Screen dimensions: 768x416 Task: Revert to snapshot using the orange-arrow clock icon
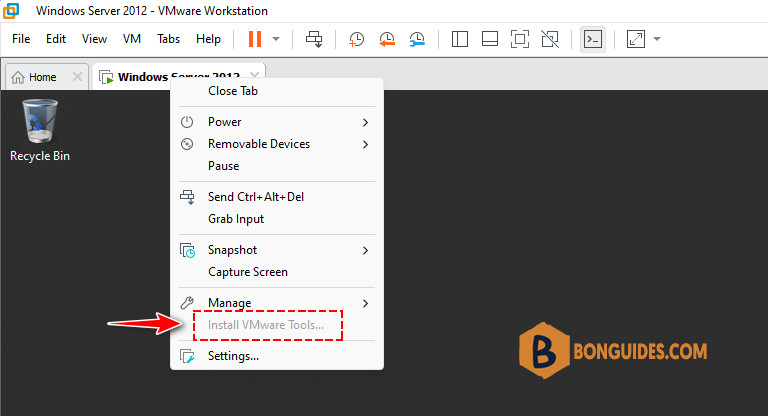click(386, 39)
